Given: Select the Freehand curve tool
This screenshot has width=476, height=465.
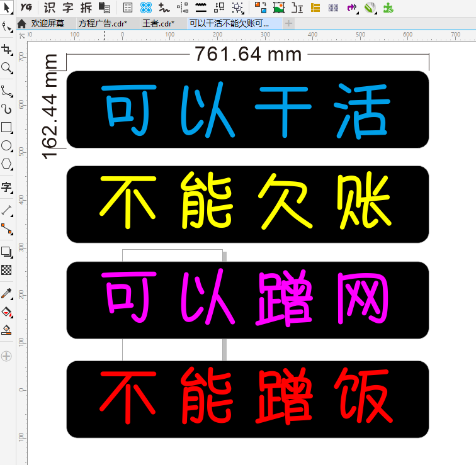Looking at the screenshot, I should coord(7,91).
